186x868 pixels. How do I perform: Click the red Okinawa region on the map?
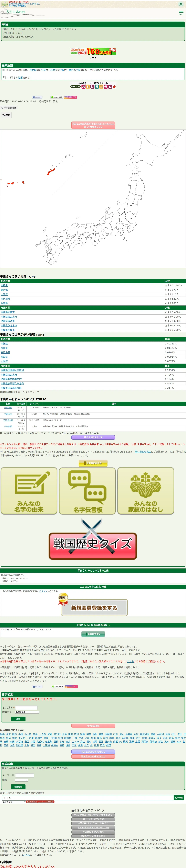(51, 172)
